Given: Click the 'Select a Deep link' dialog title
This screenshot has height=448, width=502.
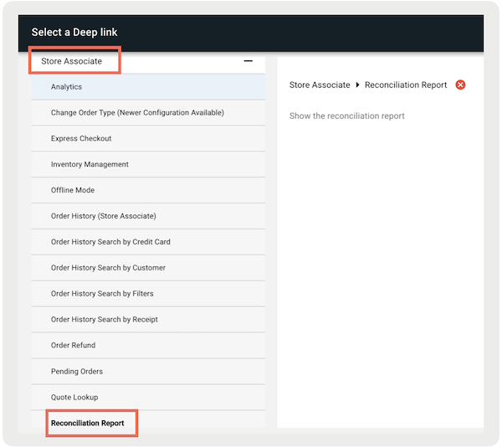Looking at the screenshot, I should click(x=74, y=32).
